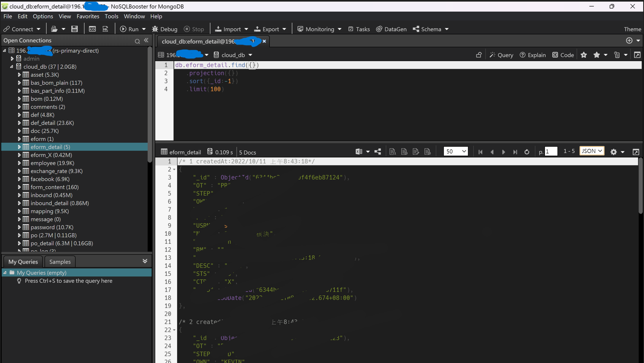Screen dimensions: 644x363
Task: Collapse the My Queries panel chevron
Action: 145,261
